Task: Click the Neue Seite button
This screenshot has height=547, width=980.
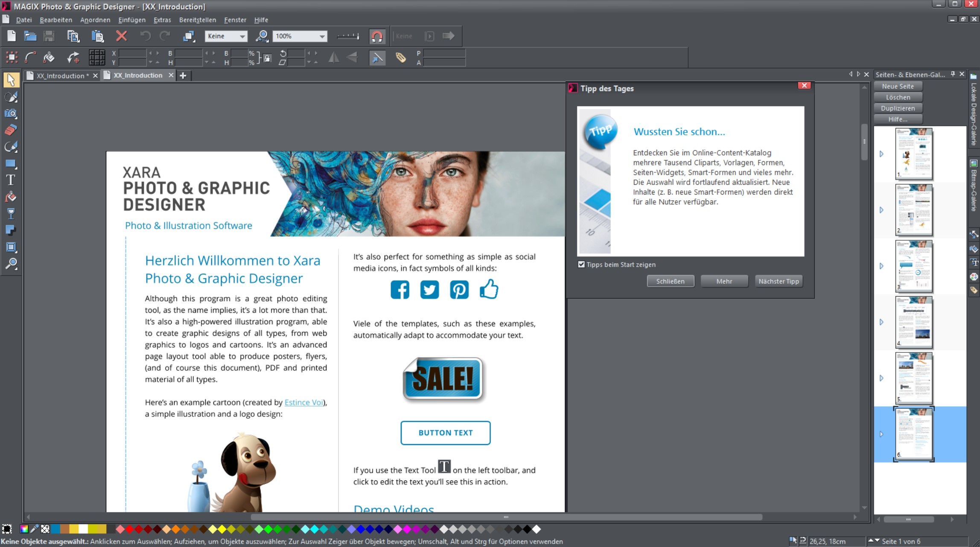Action: click(898, 86)
